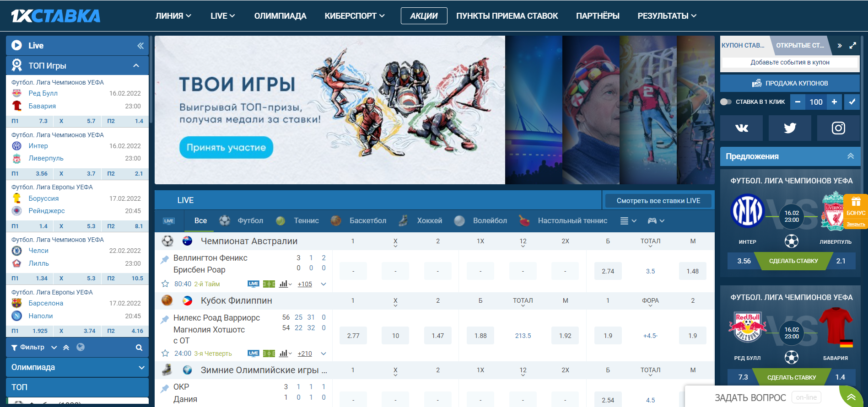
Task: Pin the Wellington Phoenix match
Action: 165,260
